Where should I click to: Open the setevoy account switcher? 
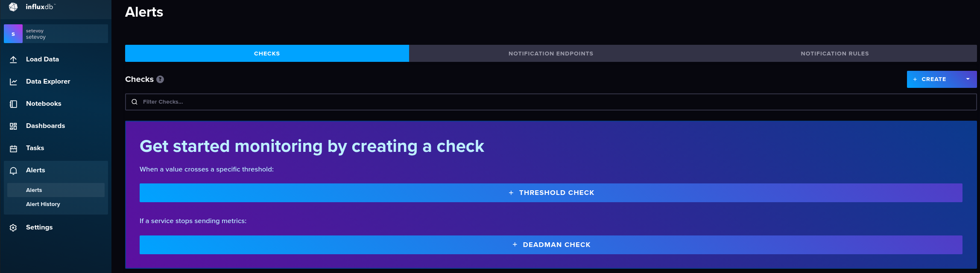[x=64, y=34]
